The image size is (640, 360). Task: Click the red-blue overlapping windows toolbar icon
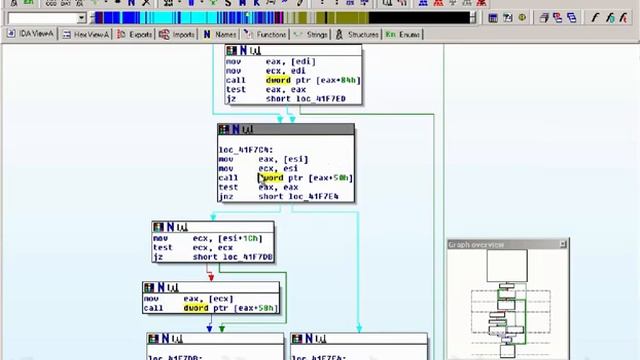557,18
